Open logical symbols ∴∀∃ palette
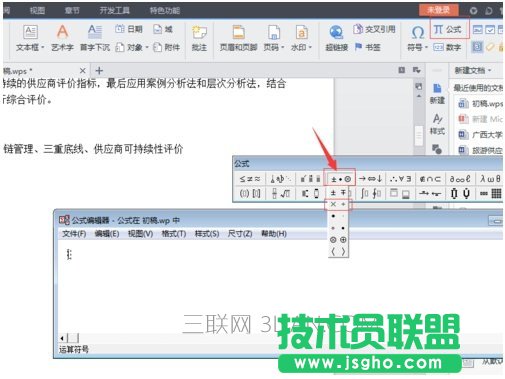 pos(400,179)
